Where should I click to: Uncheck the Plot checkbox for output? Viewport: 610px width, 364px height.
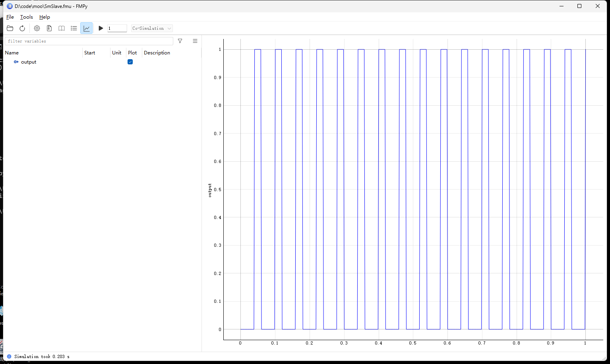[130, 62]
